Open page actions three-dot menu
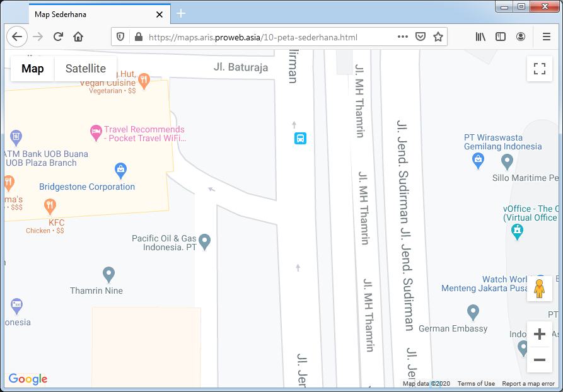 pyautogui.click(x=403, y=37)
